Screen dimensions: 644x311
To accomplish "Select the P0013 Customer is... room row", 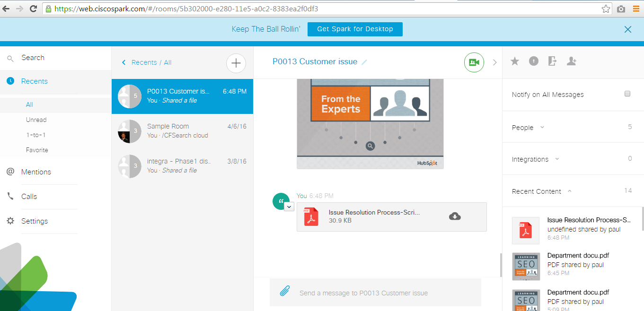I will point(182,96).
